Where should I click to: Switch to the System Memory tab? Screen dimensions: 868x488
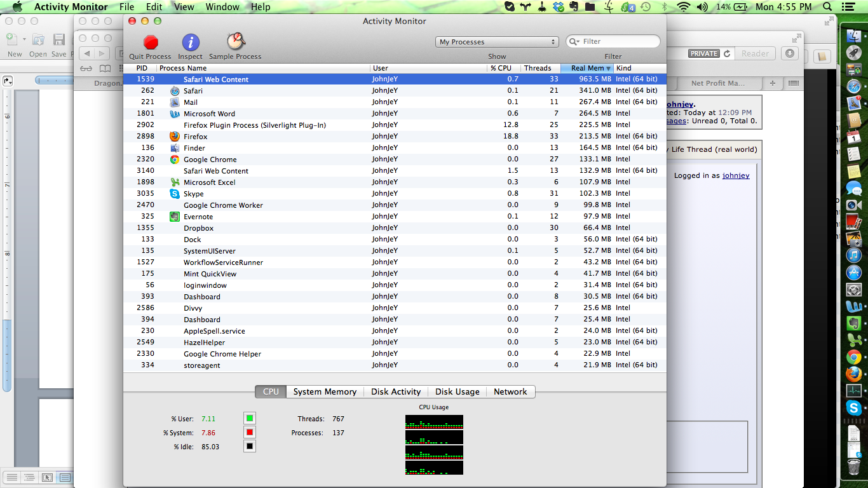tap(325, 392)
